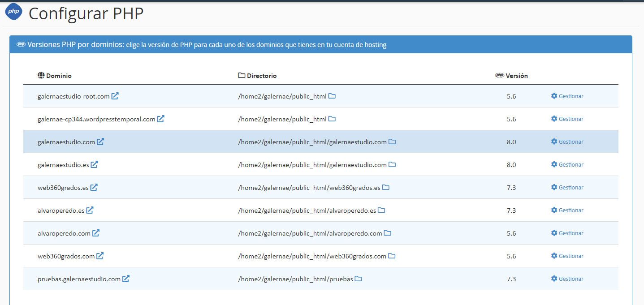
Task: Click the Versión column header
Action: tap(511, 76)
